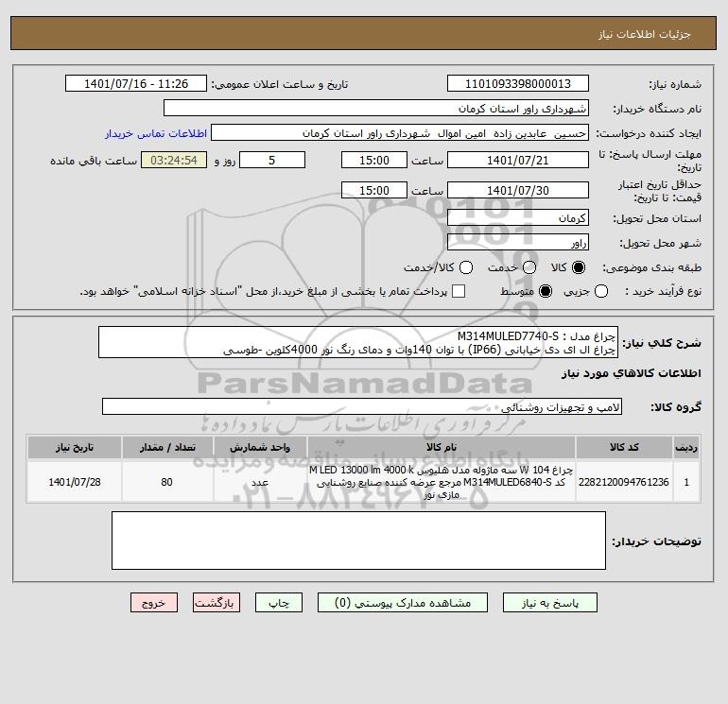Click the طبقه بندی موضوعی label

click(x=651, y=267)
